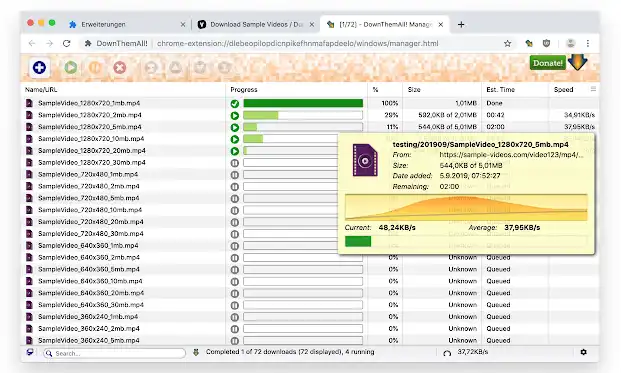Select row SampleVideo_640x360_30mb.mp4

(x=310, y=305)
